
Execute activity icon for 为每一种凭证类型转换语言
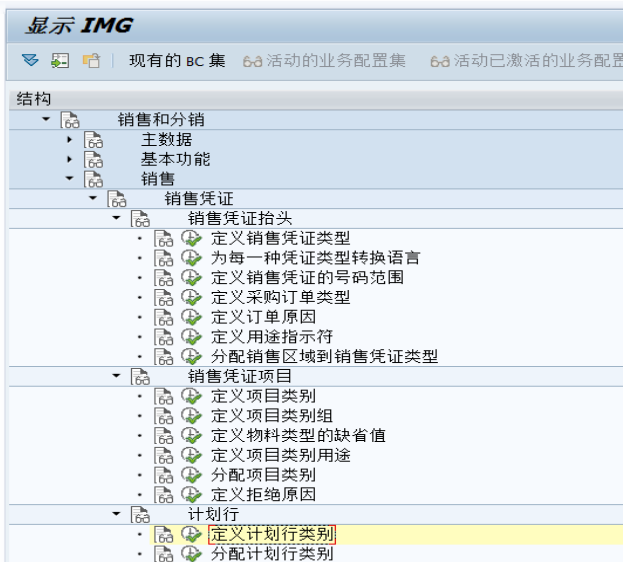click(x=192, y=258)
